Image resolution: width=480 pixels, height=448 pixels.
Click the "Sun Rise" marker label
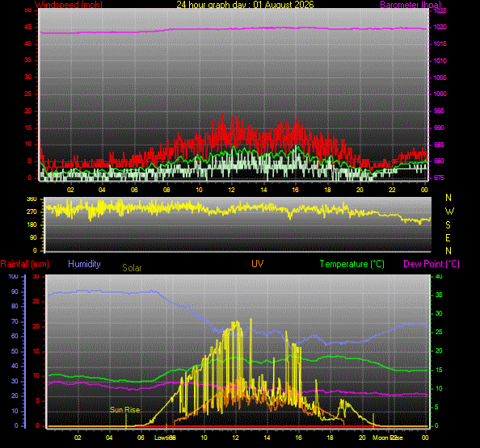point(125,410)
